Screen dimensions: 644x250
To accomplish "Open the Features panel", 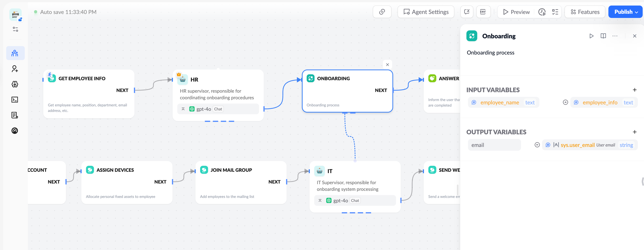I will click(585, 12).
